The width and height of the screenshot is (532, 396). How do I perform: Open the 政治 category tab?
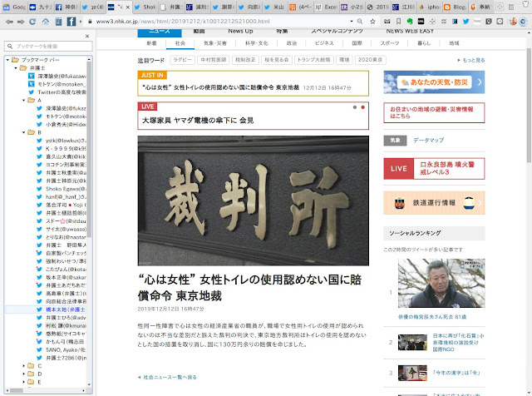[292, 43]
